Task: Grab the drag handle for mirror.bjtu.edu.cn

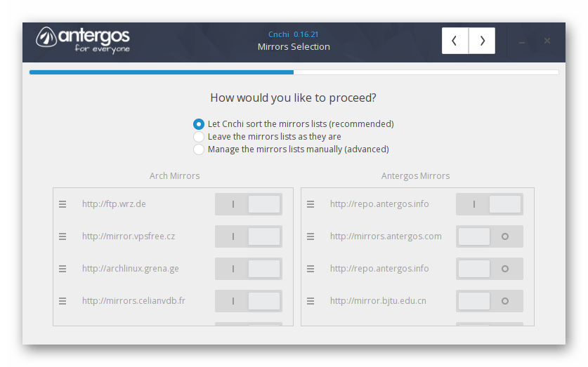Action: pos(311,301)
